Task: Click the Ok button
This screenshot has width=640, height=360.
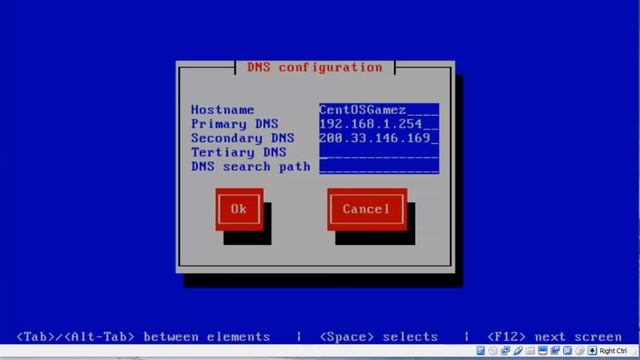Action: [240, 209]
